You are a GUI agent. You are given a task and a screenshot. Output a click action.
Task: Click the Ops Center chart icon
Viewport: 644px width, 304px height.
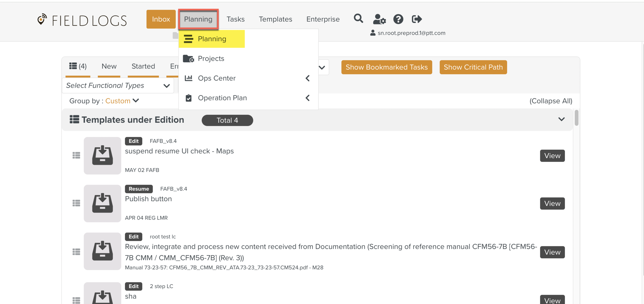[189, 78]
